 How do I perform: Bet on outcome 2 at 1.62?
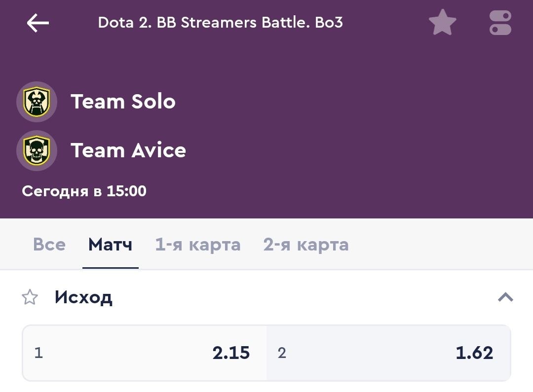tap(388, 353)
